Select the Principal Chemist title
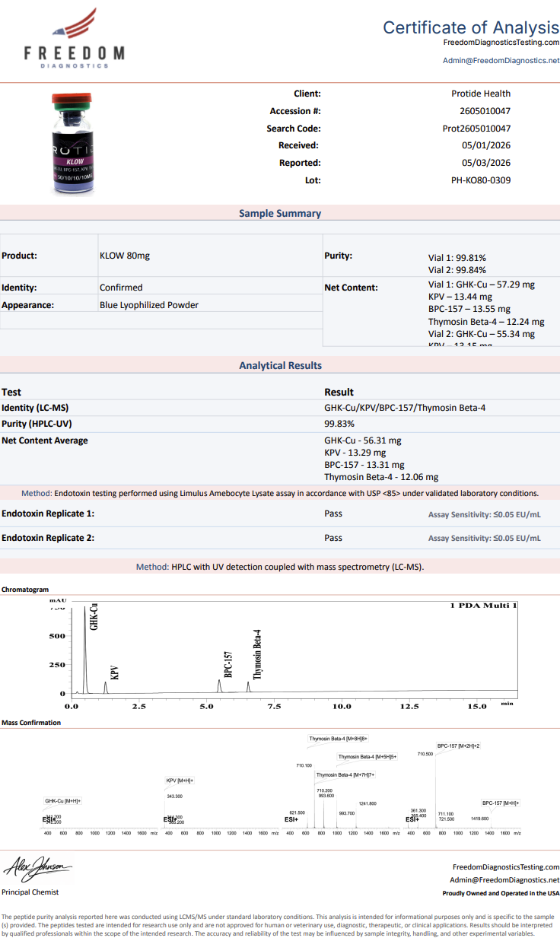The width and height of the screenshot is (560, 938). 30,892
